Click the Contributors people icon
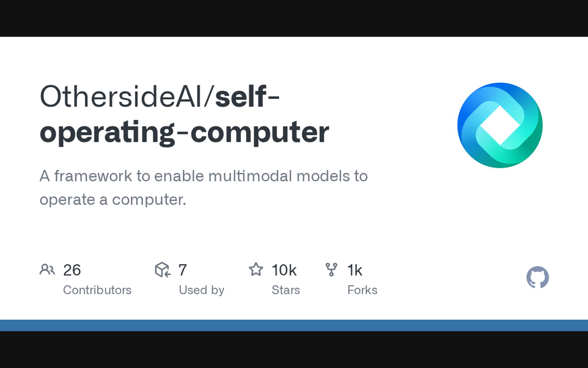Image resolution: width=588 pixels, height=368 pixels. click(x=47, y=270)
